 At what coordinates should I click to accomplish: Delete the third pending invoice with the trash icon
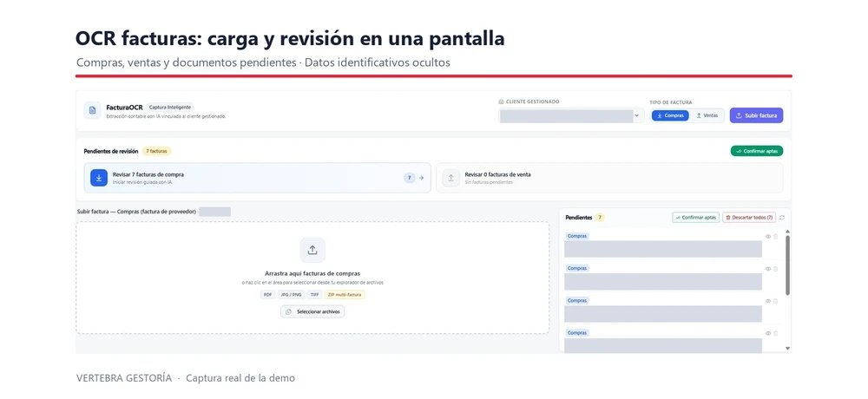pyautogui.click(x=775, y=301)
